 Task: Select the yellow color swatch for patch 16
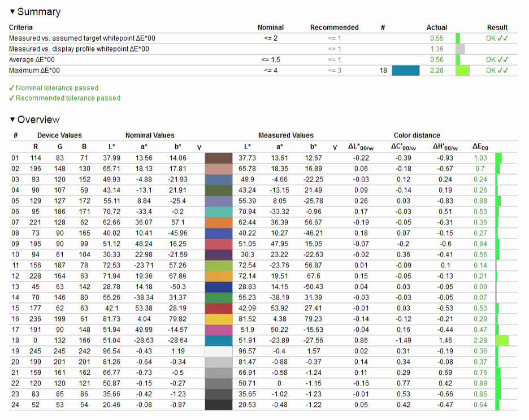pos(218,319)
